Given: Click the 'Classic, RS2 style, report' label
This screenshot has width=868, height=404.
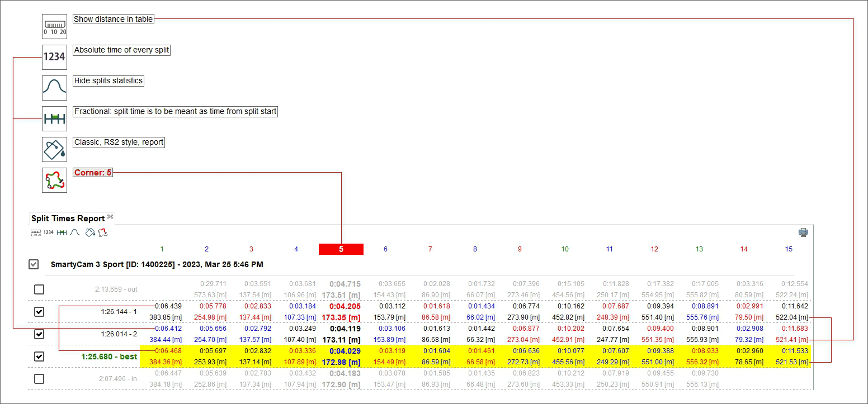Looking at the screenshot, I should pyautogui.click(x=119, y=142).
